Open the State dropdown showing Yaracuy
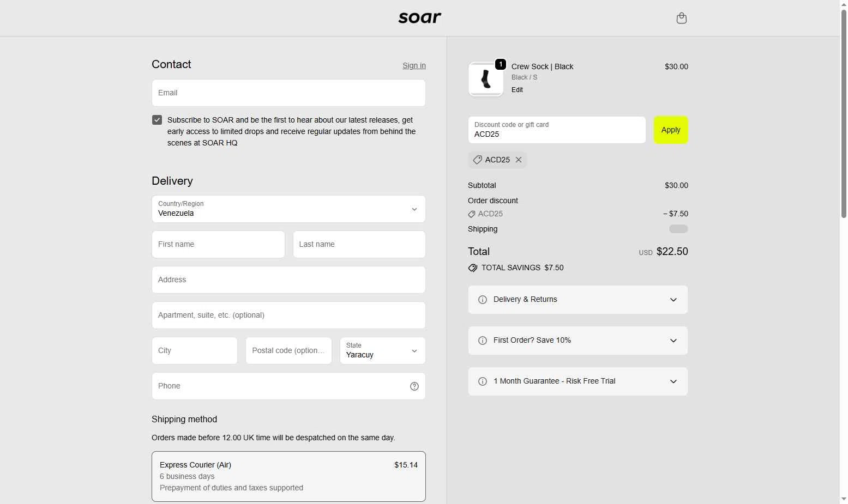 [383, 351]
